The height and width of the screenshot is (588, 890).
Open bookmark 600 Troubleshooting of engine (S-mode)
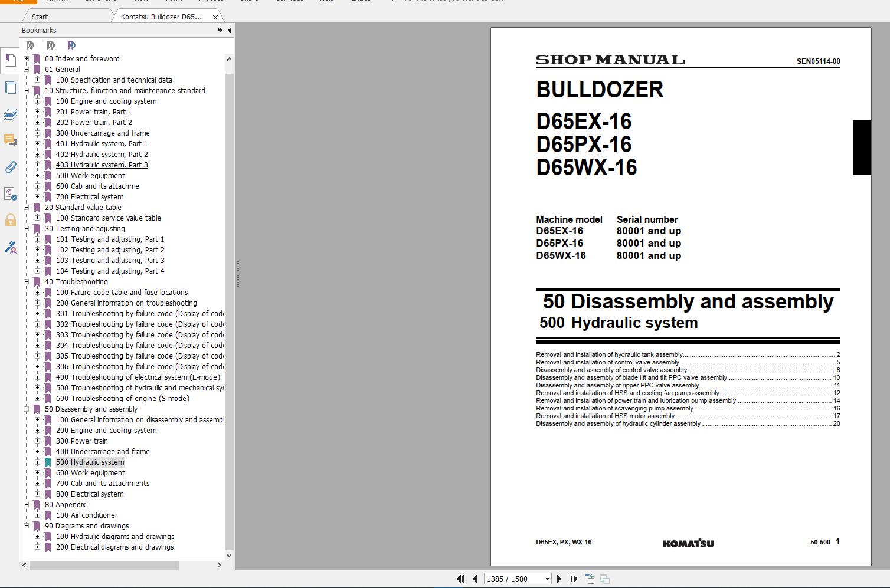[123, 399]
